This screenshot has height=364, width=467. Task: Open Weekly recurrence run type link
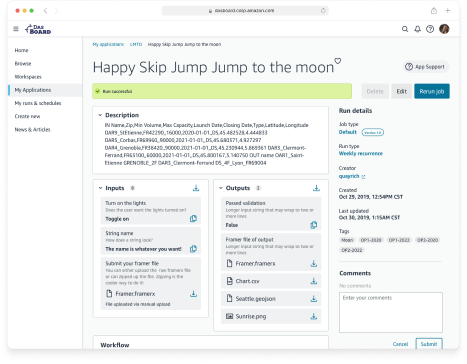[361, 154]
